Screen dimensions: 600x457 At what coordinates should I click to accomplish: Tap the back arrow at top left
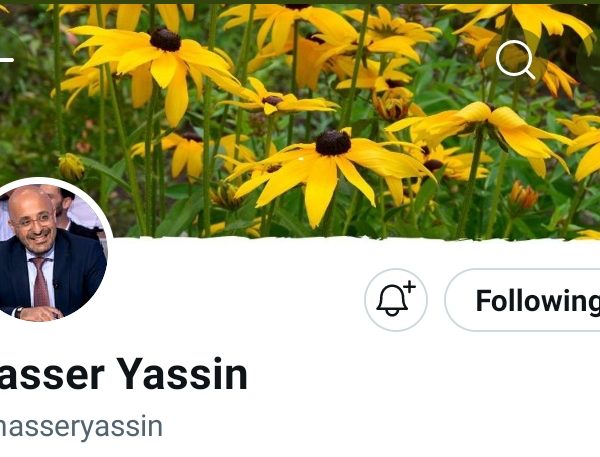(6, 60)
